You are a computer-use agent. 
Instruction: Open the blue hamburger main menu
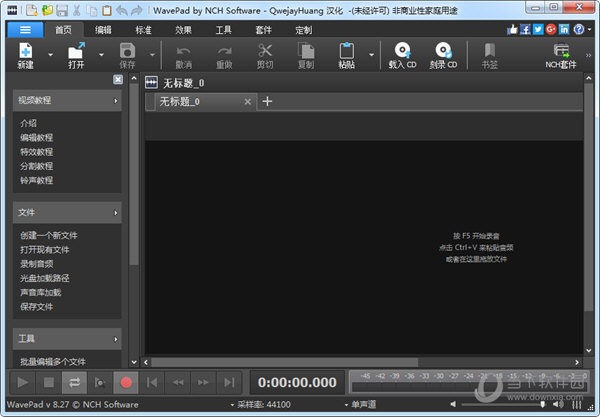pos(25,30)
